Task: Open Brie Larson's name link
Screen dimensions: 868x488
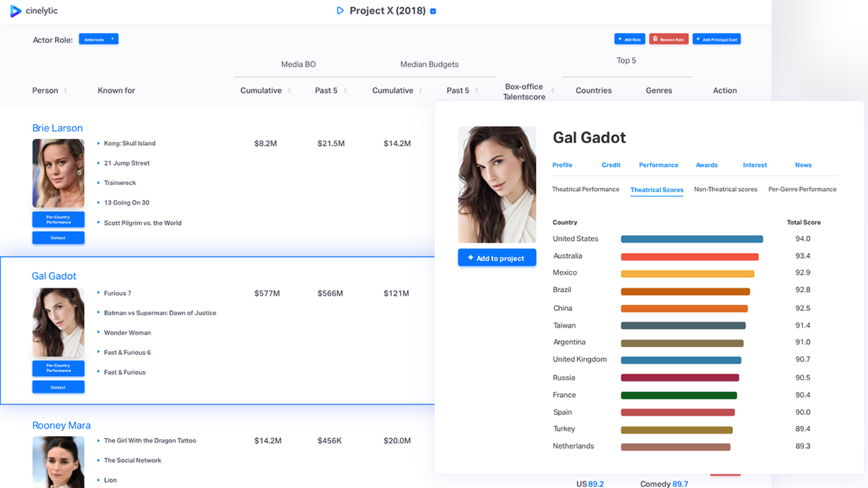Action: click(57, 128)
